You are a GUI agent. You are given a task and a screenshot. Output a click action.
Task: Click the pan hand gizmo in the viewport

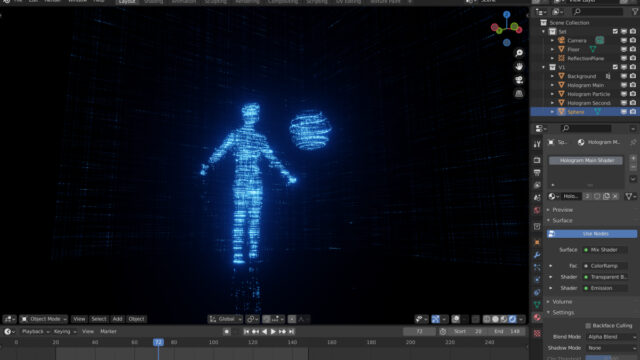[x=519, y=67]
